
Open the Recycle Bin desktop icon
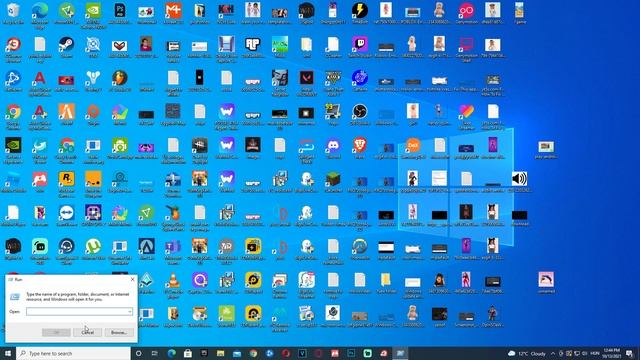(13, 11)
